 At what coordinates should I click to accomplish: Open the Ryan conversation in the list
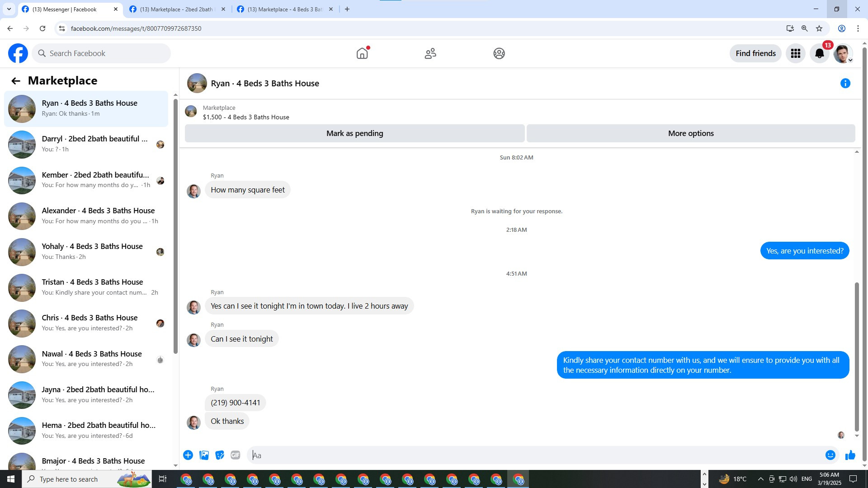tap(86, 108)
